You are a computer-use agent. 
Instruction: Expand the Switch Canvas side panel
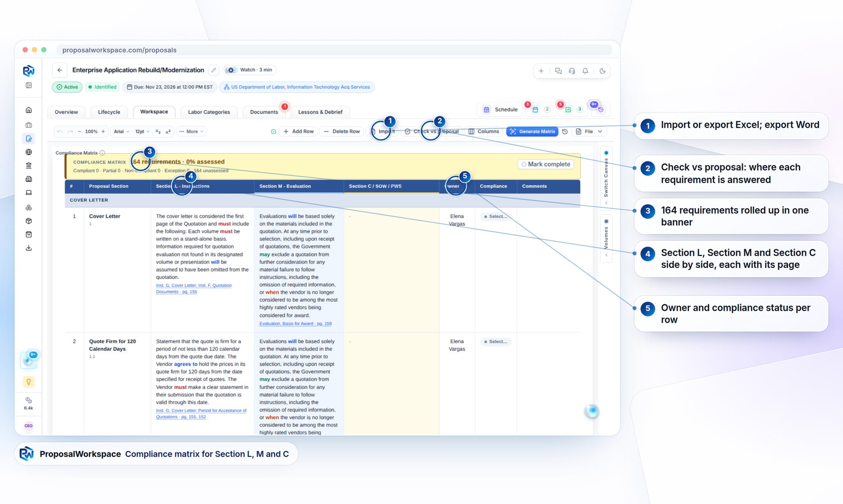point(606,178)
